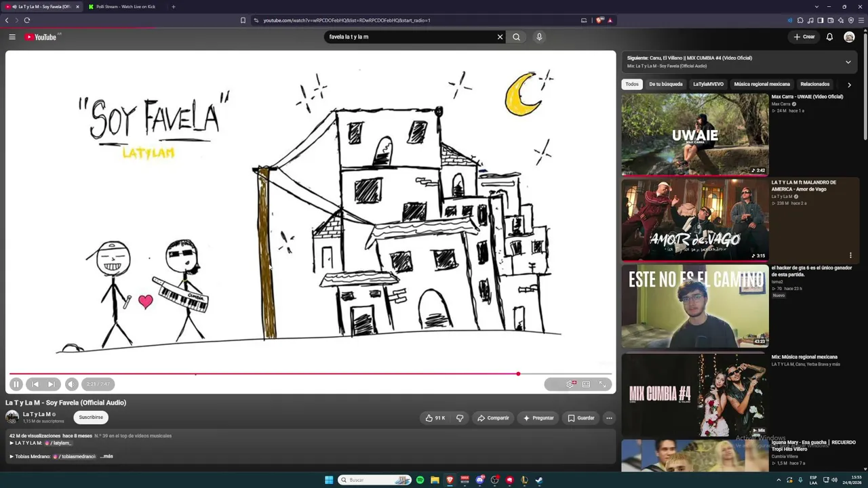Open Brave Rewards triangle icon
Image resolution: width=868 pixels, height=488 pixels.
pos(610,20)
